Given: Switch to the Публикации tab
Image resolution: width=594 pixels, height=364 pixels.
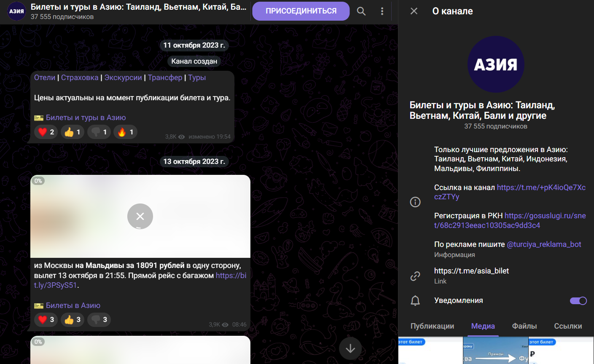Looking at the screenshot, I should tap(432, 326).
